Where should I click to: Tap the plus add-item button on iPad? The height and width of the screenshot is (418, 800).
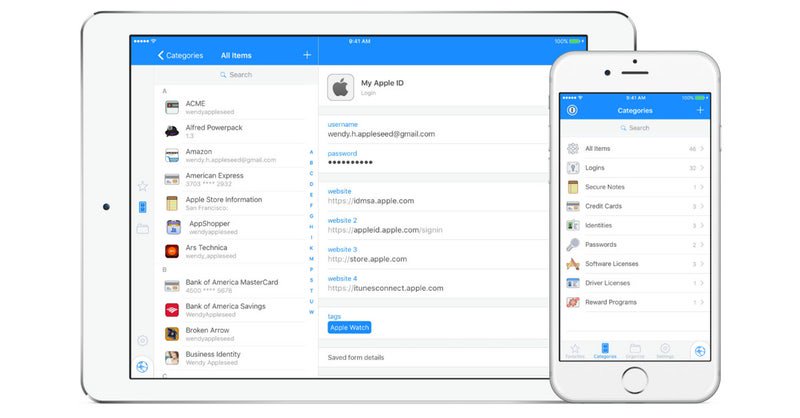click(x=307, y=55)
